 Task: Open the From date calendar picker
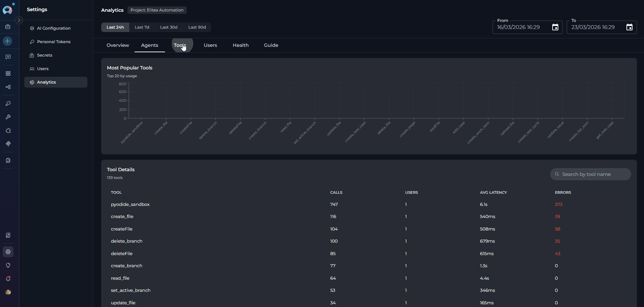point(555,27)
